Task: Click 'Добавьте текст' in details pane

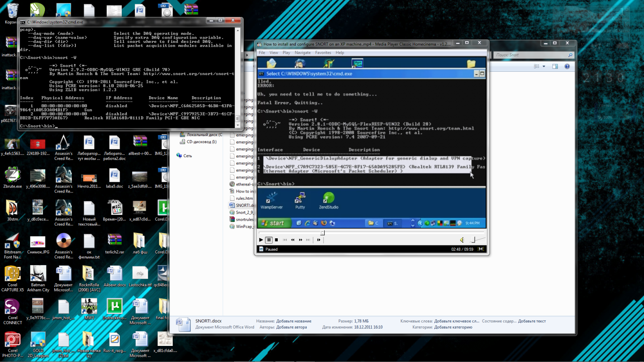Action: pyautogui.click(x=532, y=321)
